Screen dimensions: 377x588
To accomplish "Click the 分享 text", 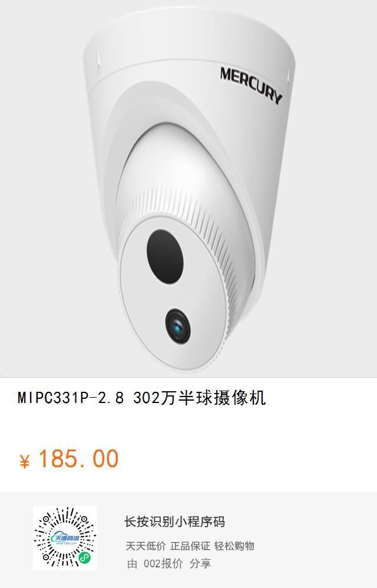I will [x=200, y=563].
